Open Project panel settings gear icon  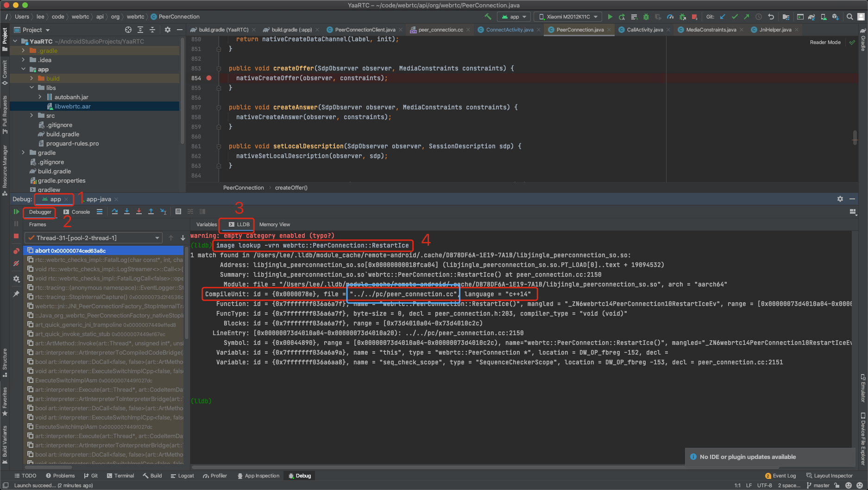(168, 30)
